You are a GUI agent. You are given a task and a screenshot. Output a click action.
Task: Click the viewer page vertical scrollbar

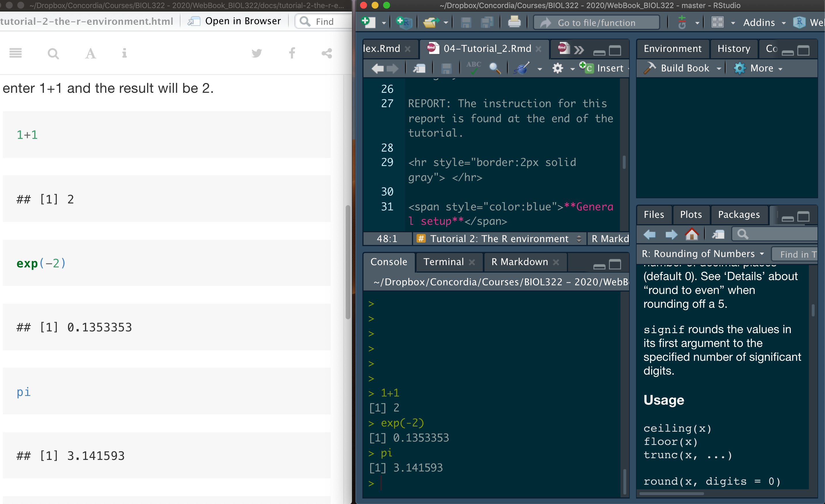[x=348, y=262]
